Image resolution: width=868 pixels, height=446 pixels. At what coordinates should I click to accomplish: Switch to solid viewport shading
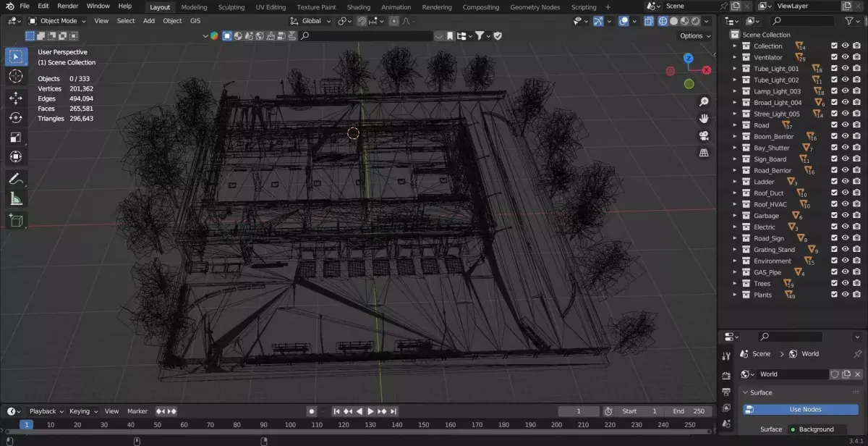pos(674,22)
